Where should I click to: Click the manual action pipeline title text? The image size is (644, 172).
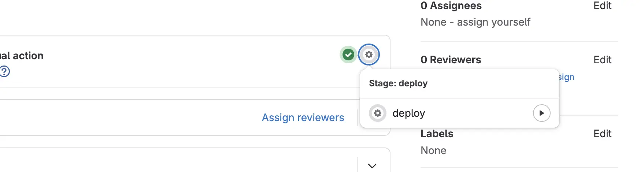[x=22, y=56]
